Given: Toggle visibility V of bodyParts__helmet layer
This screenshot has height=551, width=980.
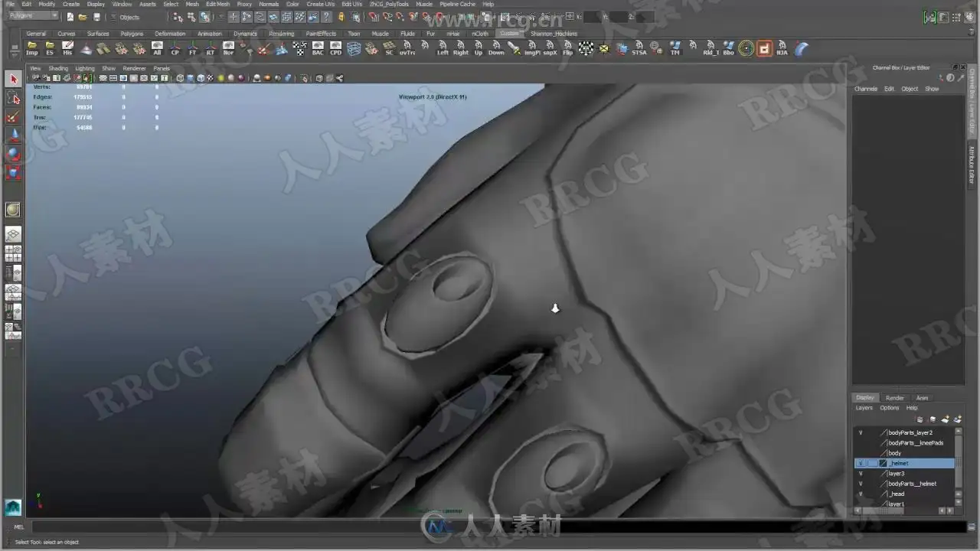Looking at the screenshot, I should 861,484.
